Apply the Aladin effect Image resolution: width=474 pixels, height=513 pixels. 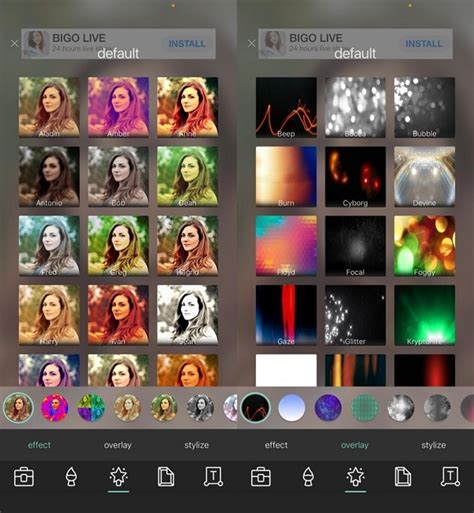49,107
